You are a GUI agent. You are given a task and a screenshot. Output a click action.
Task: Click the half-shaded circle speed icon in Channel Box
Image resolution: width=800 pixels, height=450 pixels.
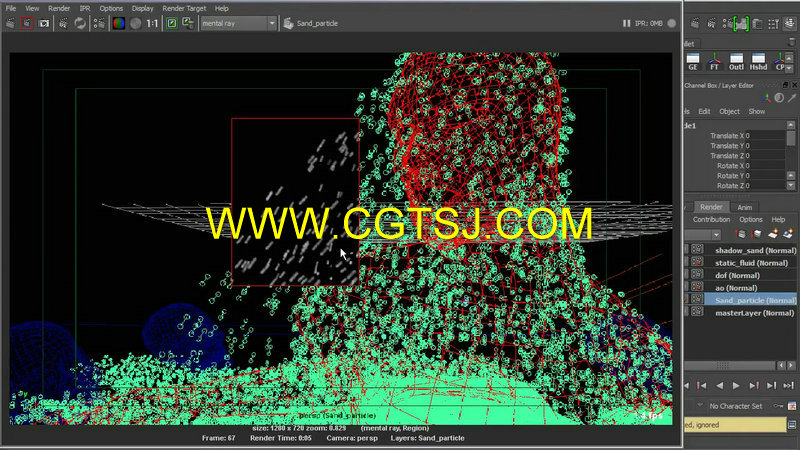(x=779, y=98)
